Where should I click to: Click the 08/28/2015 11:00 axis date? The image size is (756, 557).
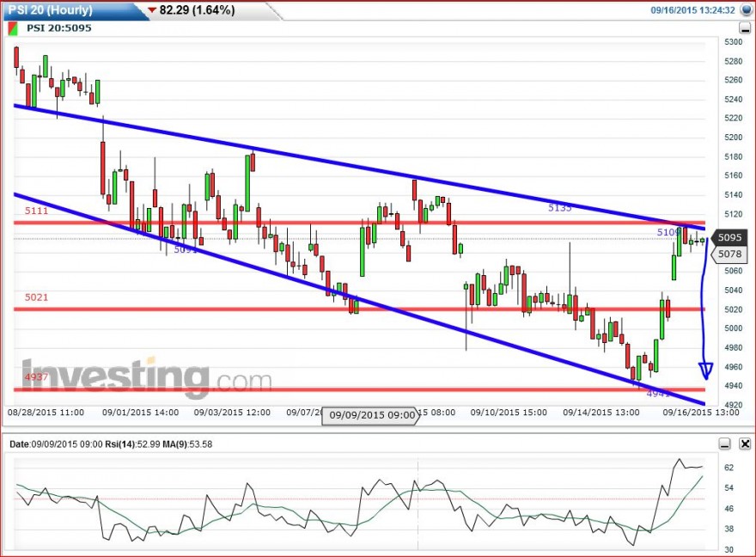pos(46,413)
